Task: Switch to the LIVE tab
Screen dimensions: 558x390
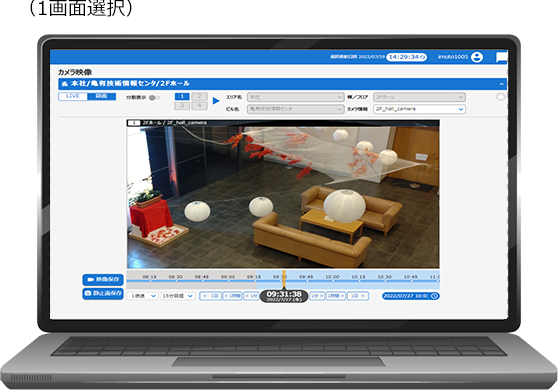Action: pyautogui.click(x=73, y=96)
